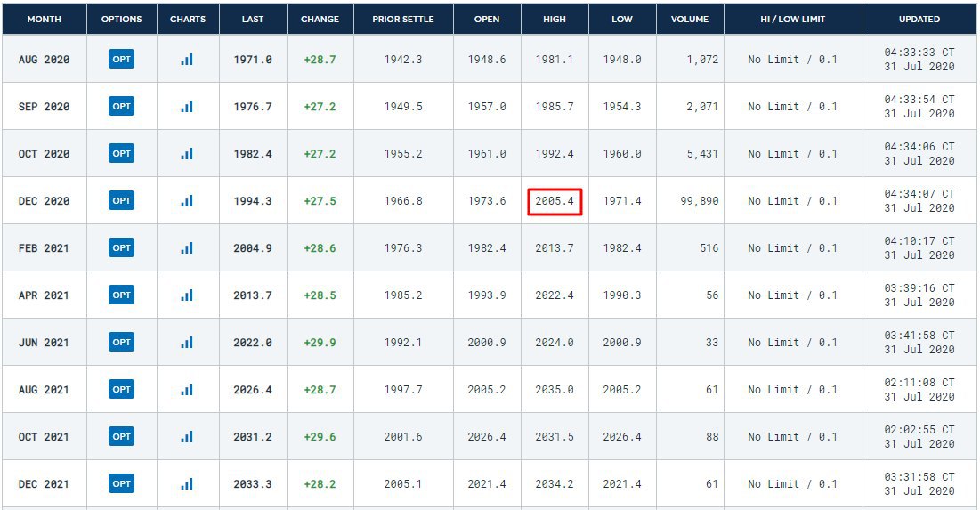The height and width of the screenshot is (510, 980).
Task: Click the CHARTS column header
Action: (188, 20)
